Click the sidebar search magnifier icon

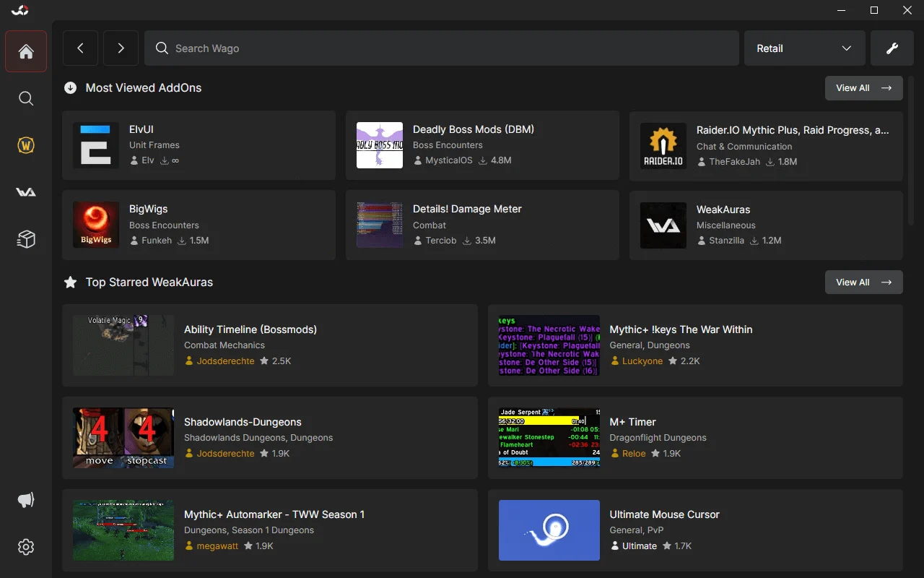pyautogui.click(x=26, y=98)
